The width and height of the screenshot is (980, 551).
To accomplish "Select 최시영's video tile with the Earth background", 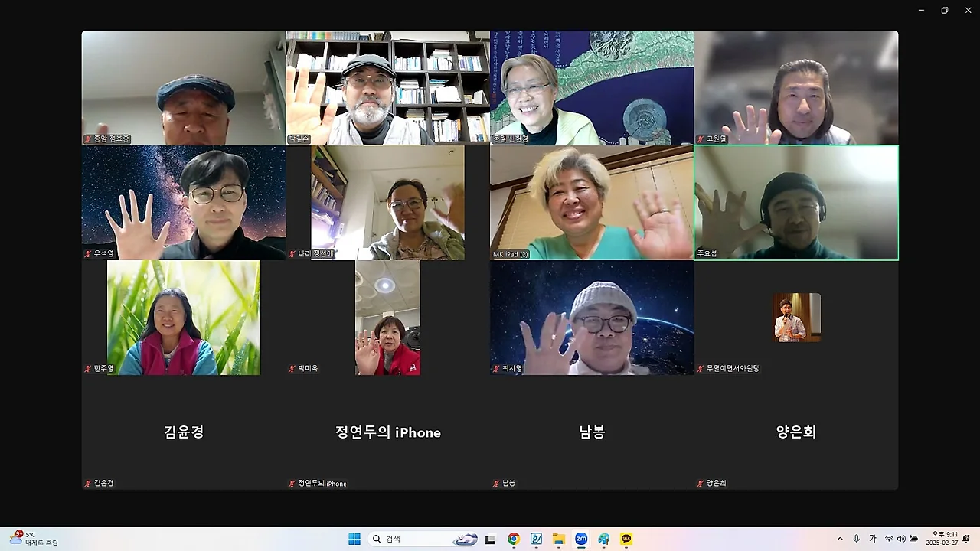I will click(x=592, y=318).
